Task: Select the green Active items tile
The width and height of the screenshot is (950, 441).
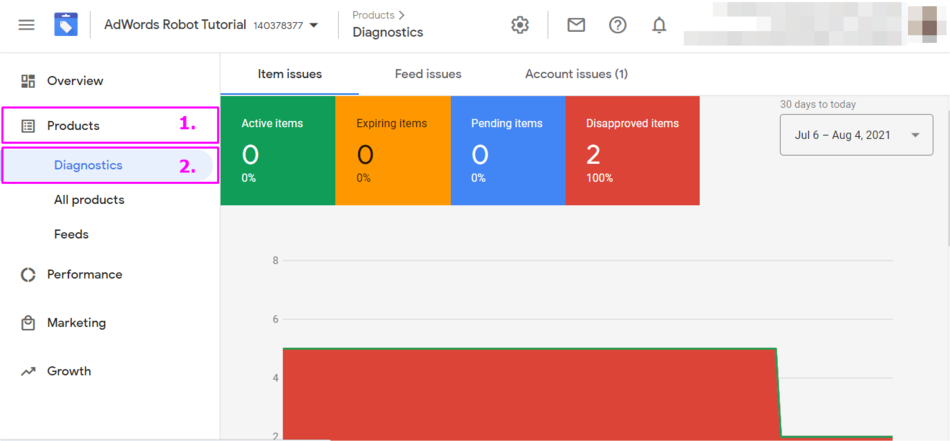Action: coord(277,151)
